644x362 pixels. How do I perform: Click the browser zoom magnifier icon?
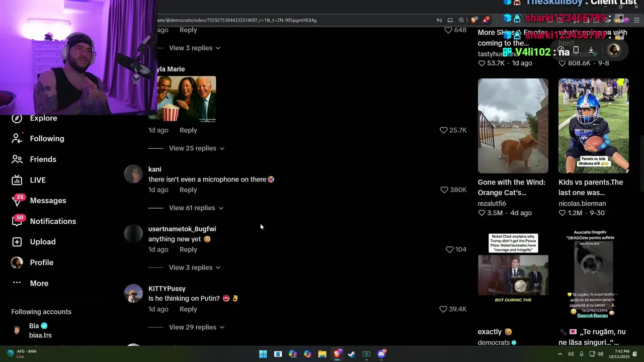461,20
